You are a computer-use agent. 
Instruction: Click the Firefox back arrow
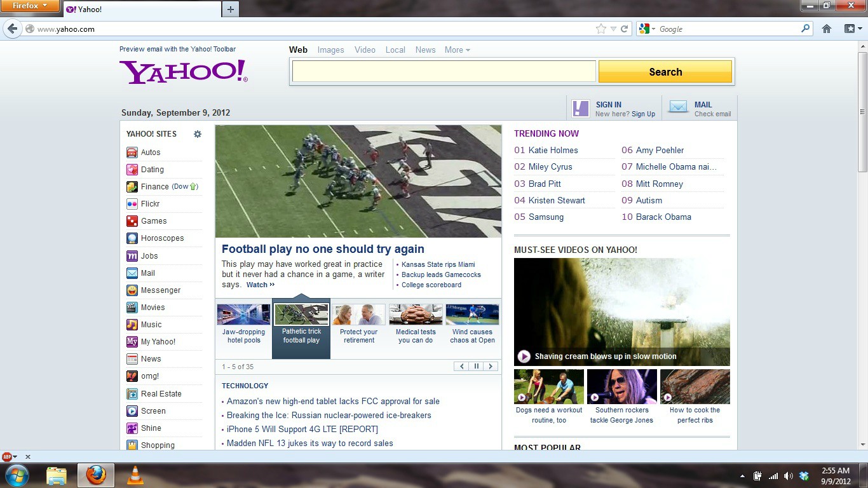12,29
